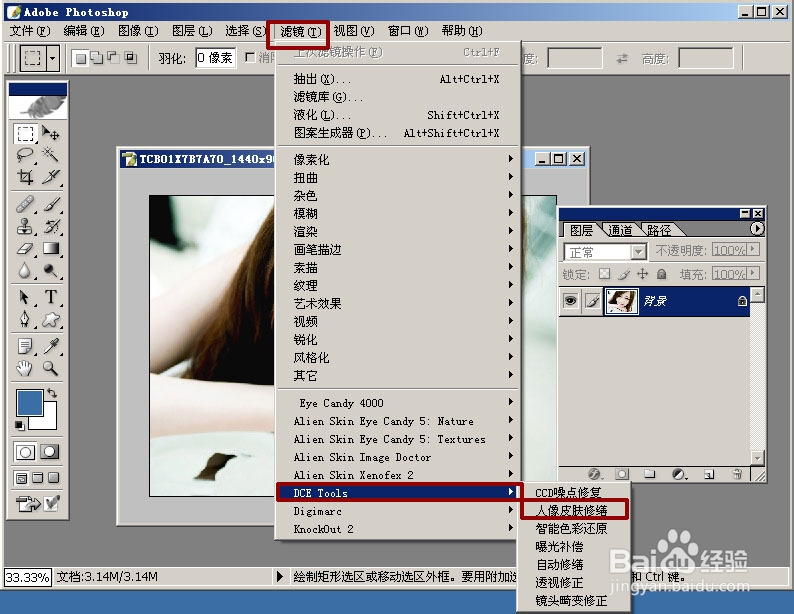Screen dimensions: 794x614
Task: Select the Notes tool
Action: tap(25, 346)
